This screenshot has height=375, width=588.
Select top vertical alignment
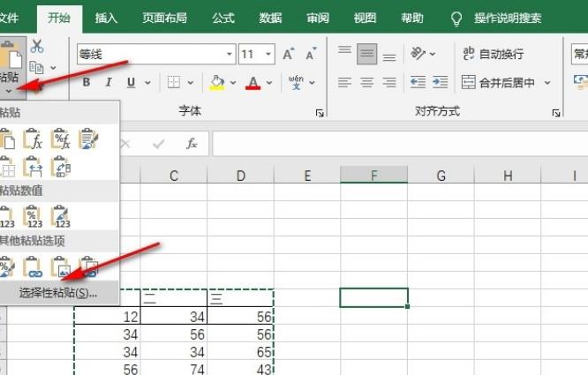(x=344, y=50)
